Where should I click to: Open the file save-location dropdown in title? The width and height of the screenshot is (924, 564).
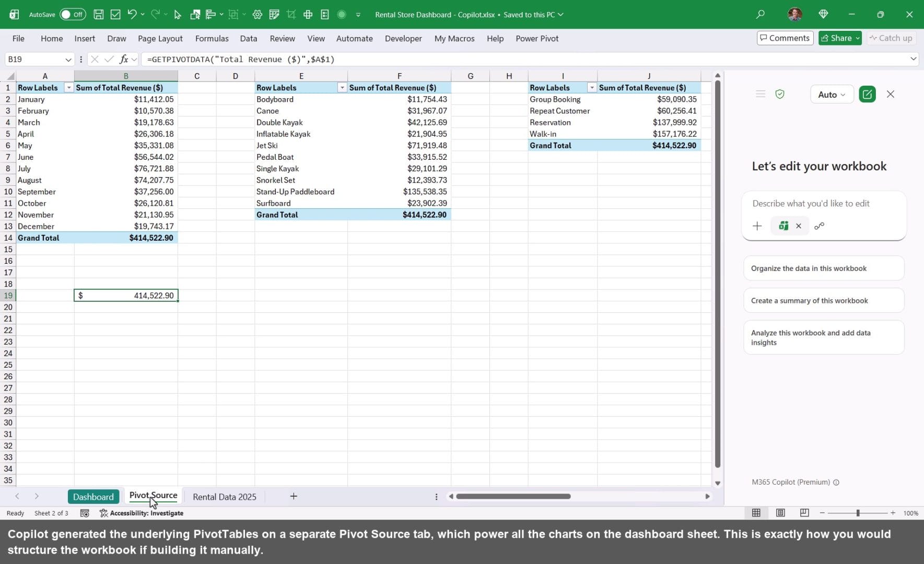pos(560,15)
